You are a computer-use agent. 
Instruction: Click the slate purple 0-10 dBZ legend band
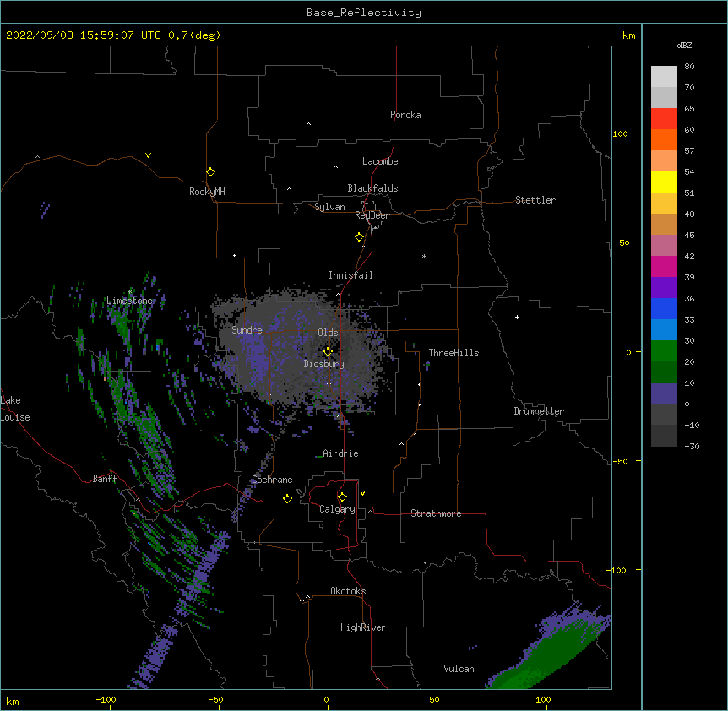pyautogui.click(x=664, y=393)
